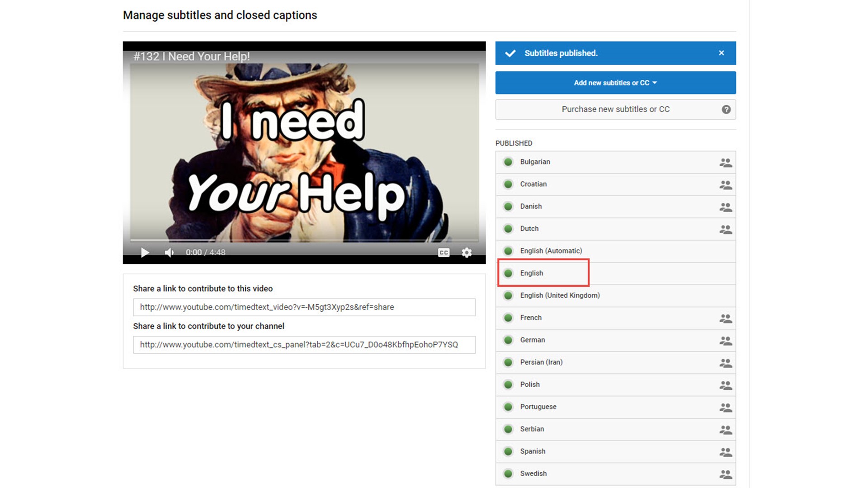Click the green status dot for French
Image resolution: width=868 pixels, height=488 pixels.
click(x=508, y=318)
